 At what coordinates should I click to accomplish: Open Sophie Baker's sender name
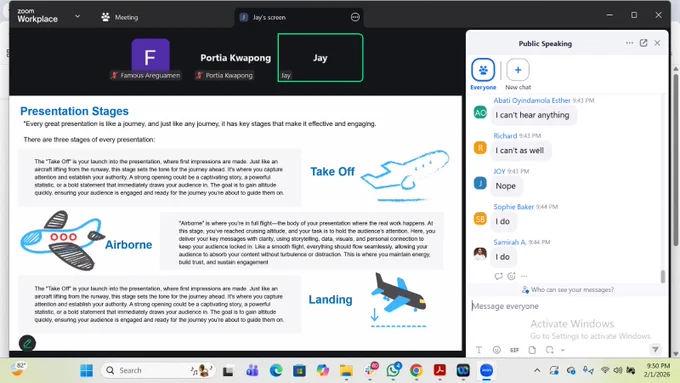513,207
